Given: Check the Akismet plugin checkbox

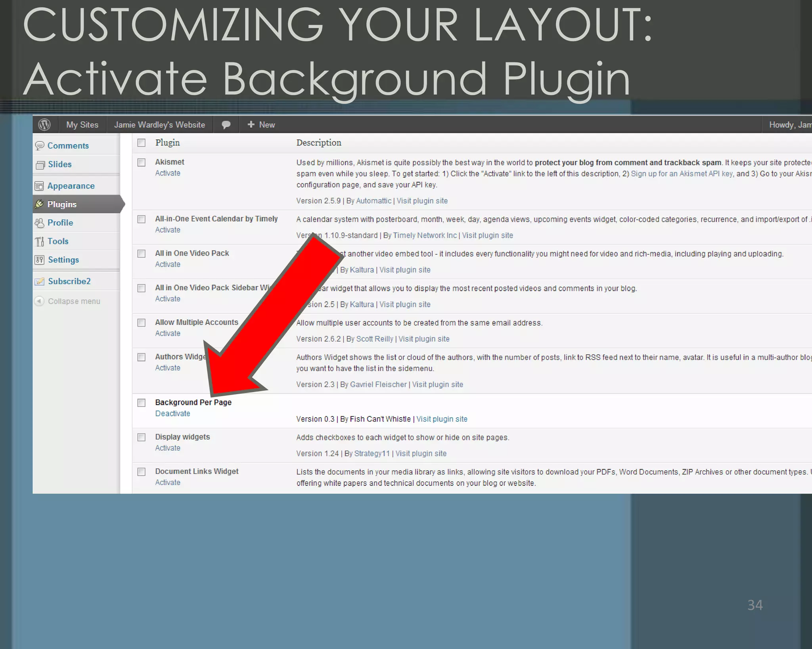Looking at the screenshot, I should click(142, 162).
